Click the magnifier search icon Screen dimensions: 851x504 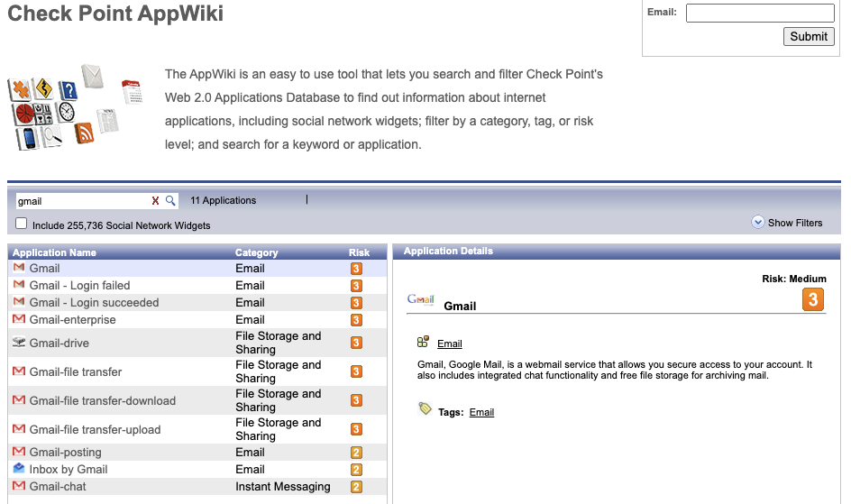click(x=170, y=201)
